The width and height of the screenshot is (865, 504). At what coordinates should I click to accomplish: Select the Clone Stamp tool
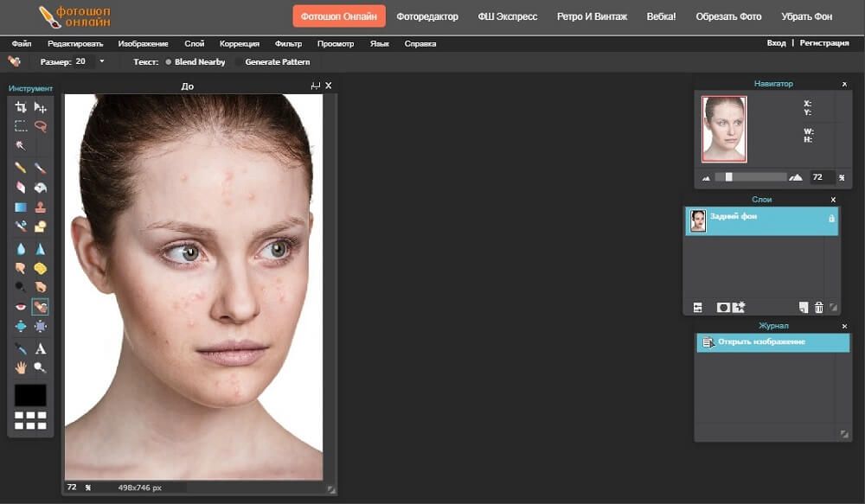tap(40, 207)
